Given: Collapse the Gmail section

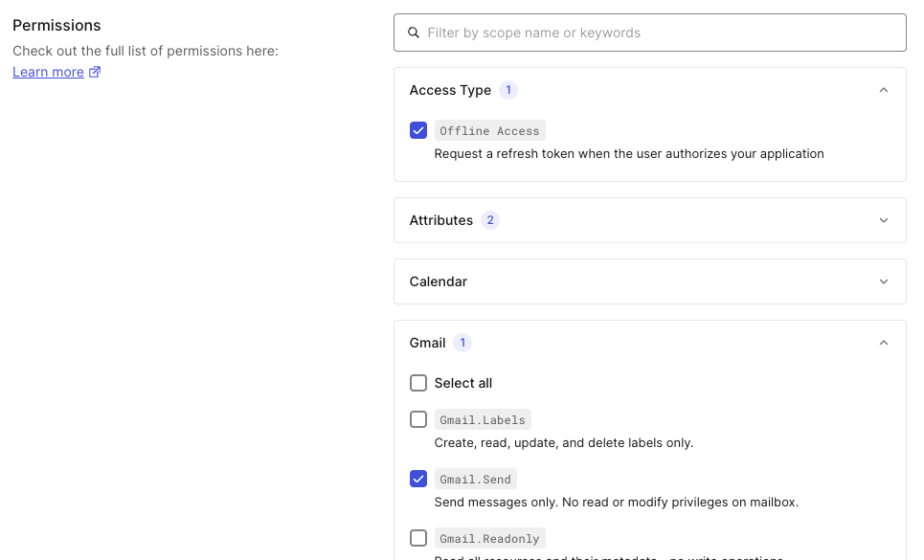Looking at the screenshot, I should 884,342.
